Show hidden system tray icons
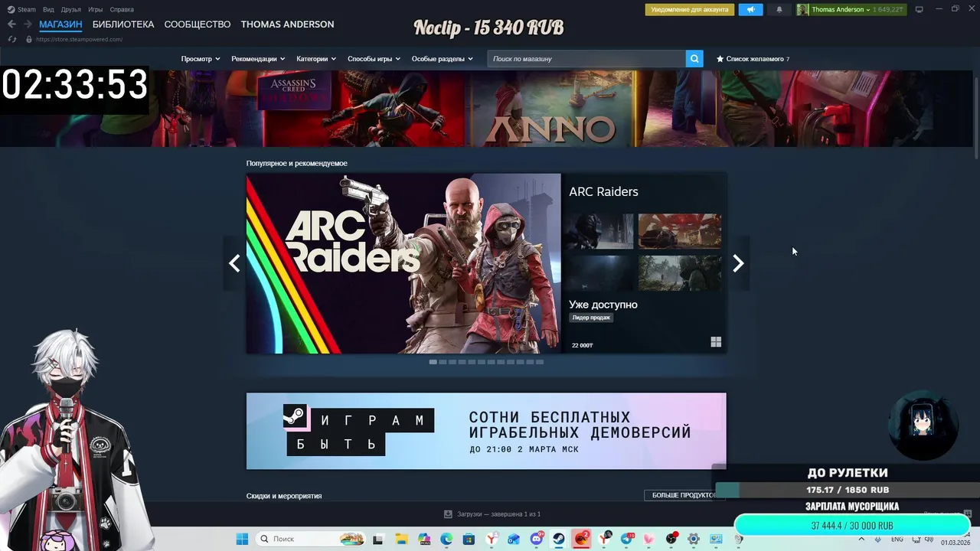The width and height of the screenshot is (980, 551). point(862,539)
